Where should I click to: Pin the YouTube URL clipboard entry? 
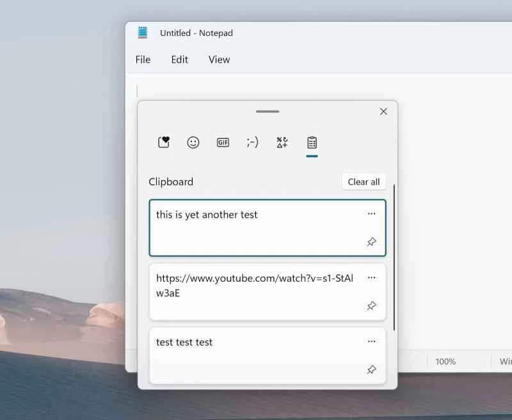click(372, 306)
